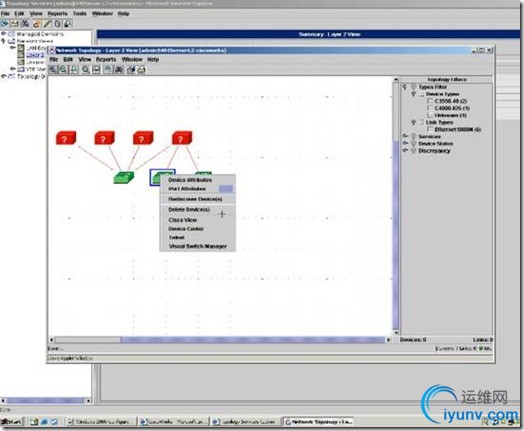
Task: Click cylinder icon in main window toolbar
Action: (57, 24)
